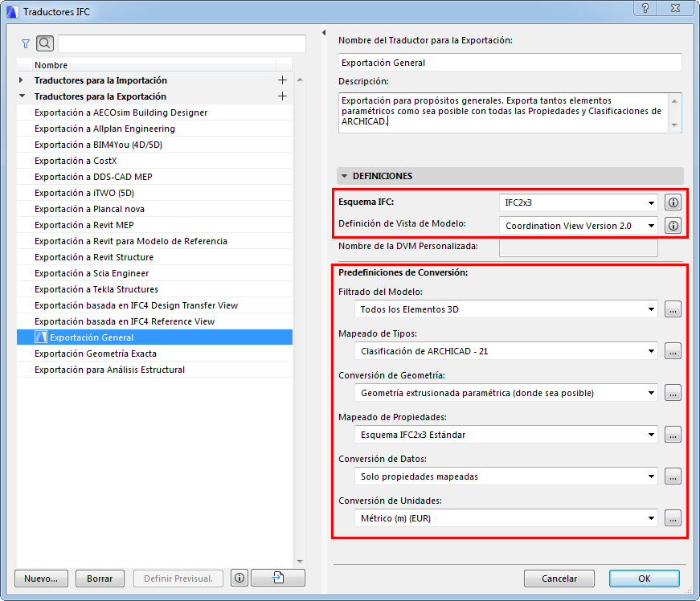The width and height of the screenshot is (700, 601).
Task: Click translator list scrollbar up arrow
Action: pyautogui.click(x=300, y=80)
